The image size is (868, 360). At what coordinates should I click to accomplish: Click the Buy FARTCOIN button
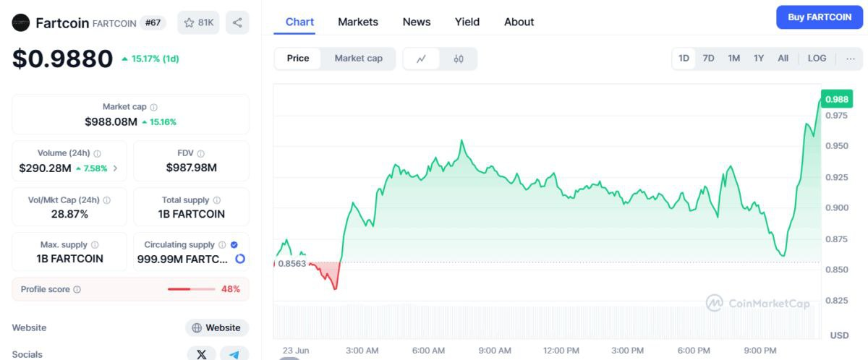[x=820, y=17]
